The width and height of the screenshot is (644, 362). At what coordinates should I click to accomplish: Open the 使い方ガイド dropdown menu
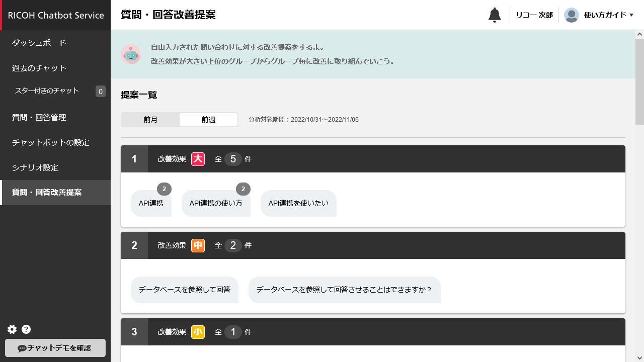[608, 15]
